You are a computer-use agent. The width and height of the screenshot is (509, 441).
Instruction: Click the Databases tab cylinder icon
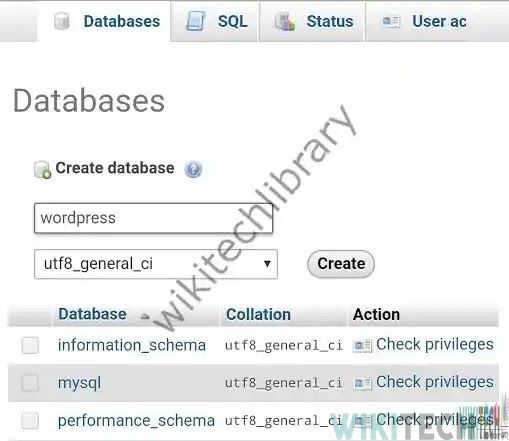pos(62,21)
